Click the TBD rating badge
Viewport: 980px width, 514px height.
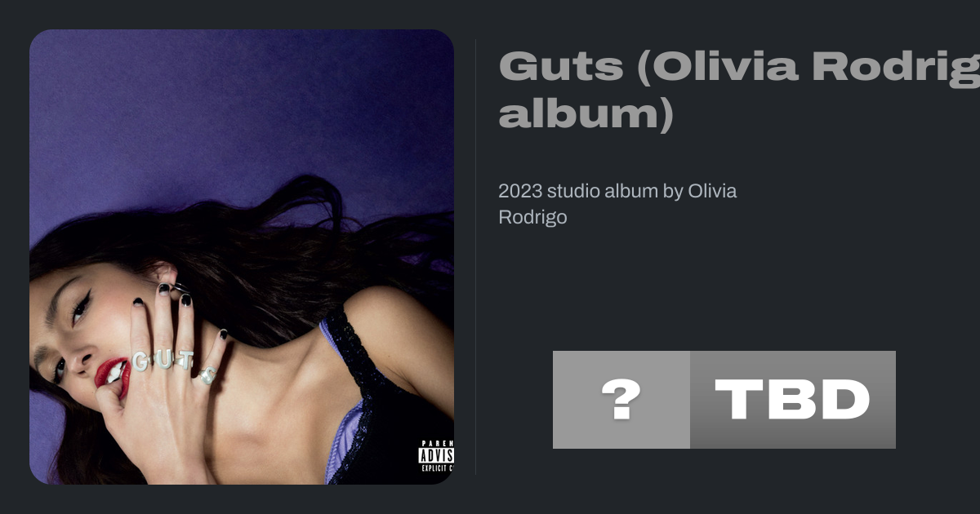click(793, 400)
